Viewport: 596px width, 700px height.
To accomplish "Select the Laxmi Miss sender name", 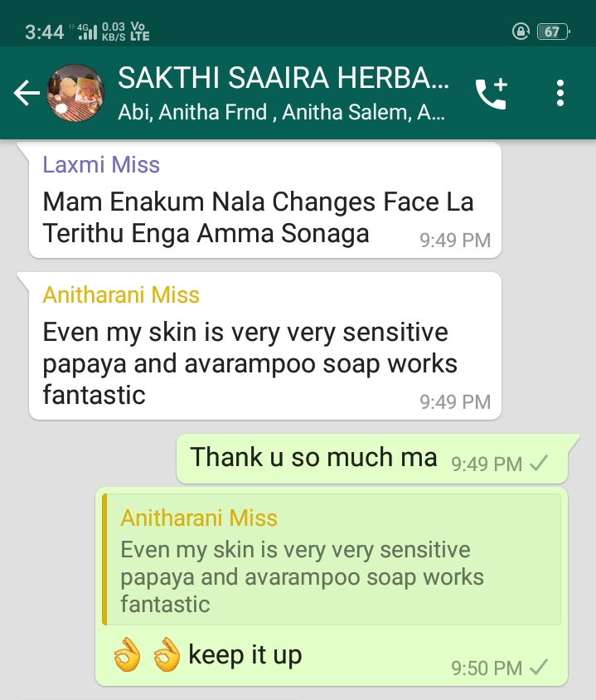I will [x=101, y=164].
